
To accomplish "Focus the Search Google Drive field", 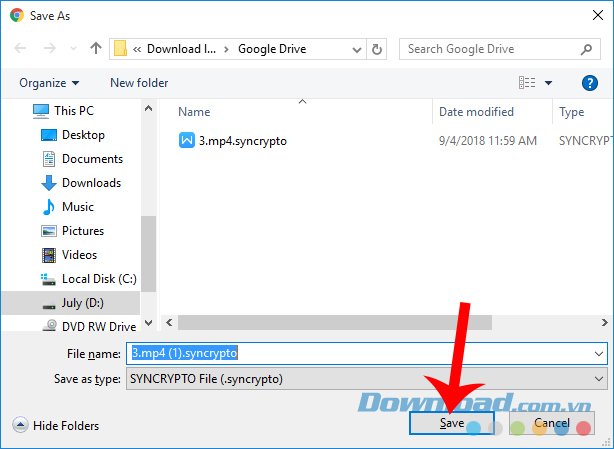I will pyautogui.click(x=500, y=49).
